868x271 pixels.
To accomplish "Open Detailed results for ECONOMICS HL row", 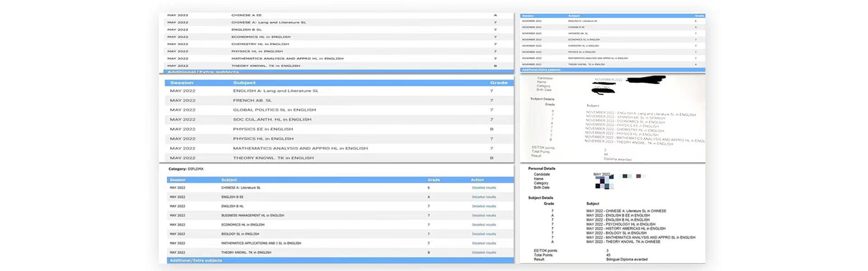I will pyautogui.click(x=484, y=225).
